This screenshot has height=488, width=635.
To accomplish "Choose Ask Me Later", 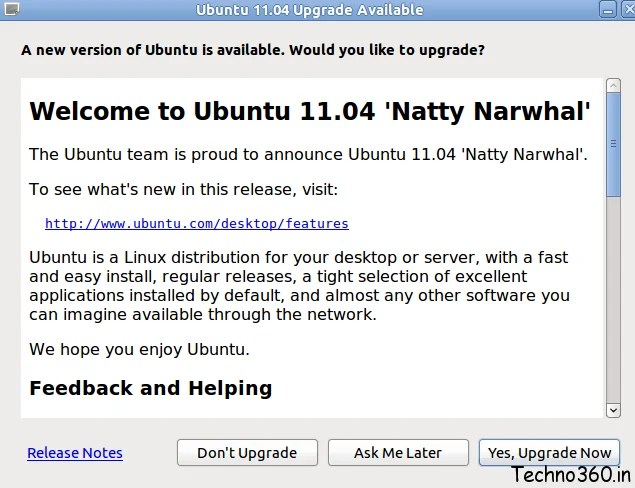I will point(398,453).
